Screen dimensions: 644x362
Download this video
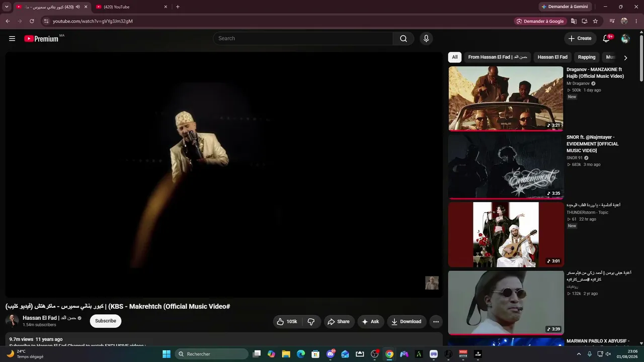(407, 322)
